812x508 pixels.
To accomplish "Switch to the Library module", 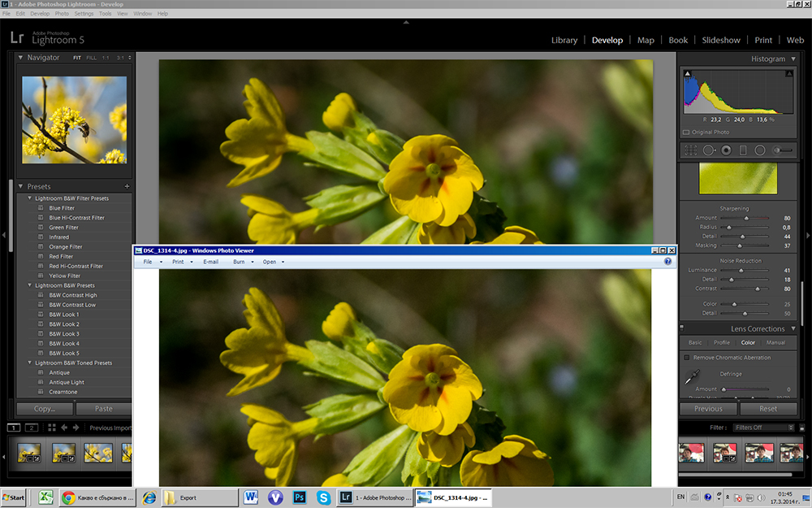I will point(564,40).
